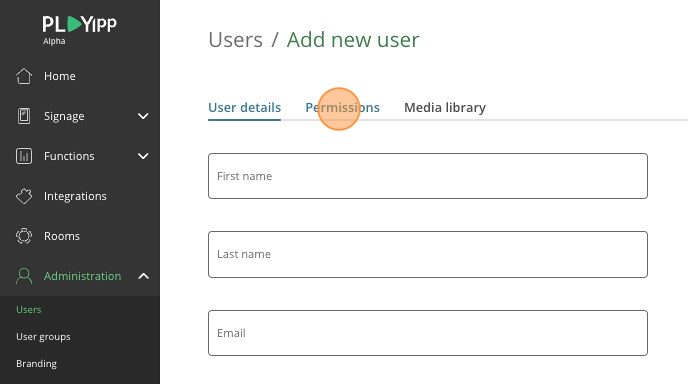688x384 pixels.
Task: Select the Administration menu label
Action: (82, 276)
